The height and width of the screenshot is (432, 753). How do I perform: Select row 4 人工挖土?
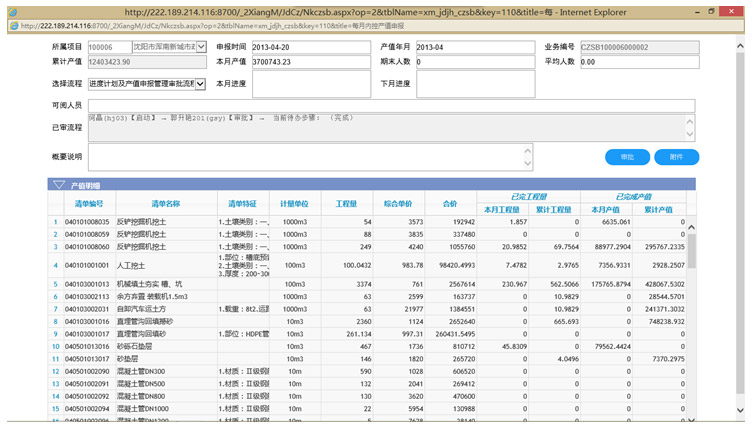tap(131, 265)
